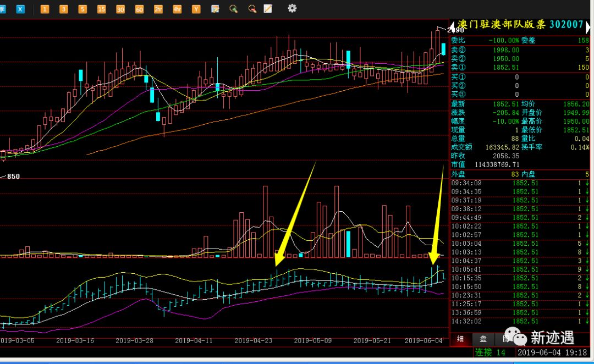Click the 连接 14 status indicator
Viewport: 594px width, 364px height.
pos(490,352)
